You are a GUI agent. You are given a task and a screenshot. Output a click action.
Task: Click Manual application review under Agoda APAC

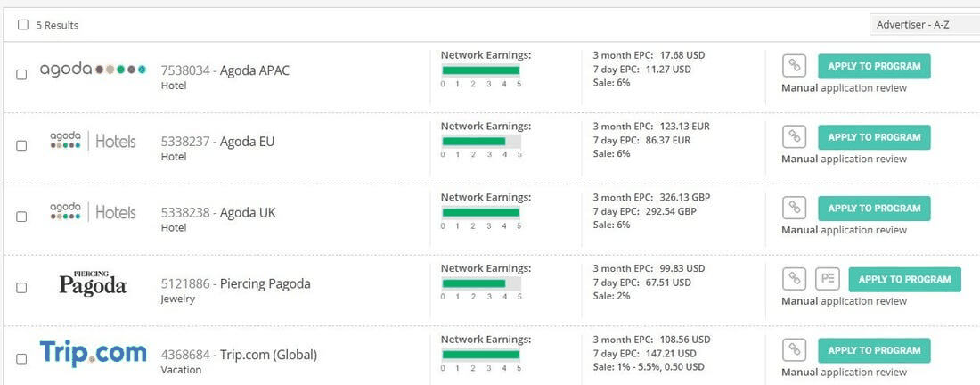tap(844, 88)
